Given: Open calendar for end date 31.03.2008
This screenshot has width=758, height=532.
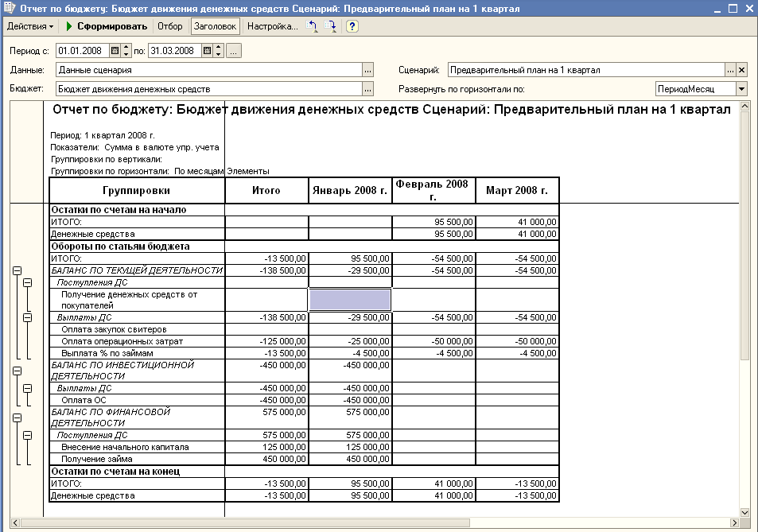Looking at the screenshot, I should click(x=207, y=51).
